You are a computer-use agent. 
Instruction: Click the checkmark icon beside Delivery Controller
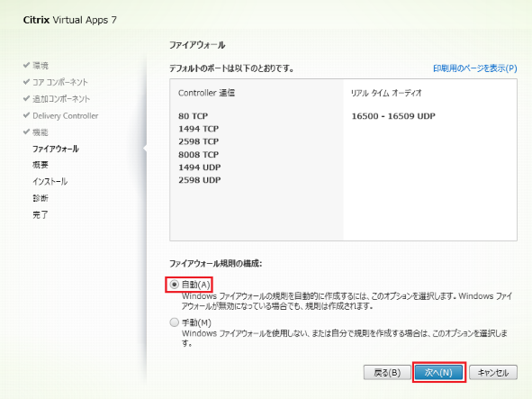(26, 115)
